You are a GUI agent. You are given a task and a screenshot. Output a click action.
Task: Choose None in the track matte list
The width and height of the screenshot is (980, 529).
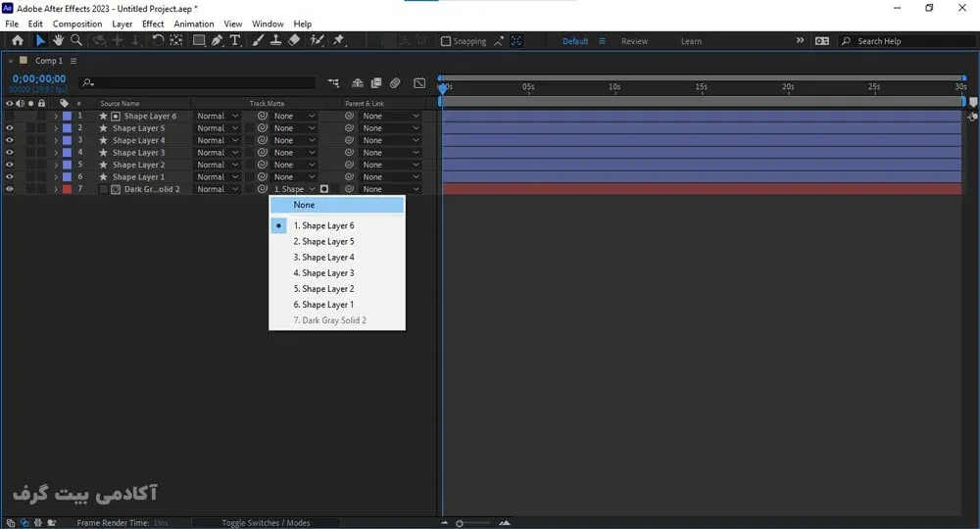[337, 205]
